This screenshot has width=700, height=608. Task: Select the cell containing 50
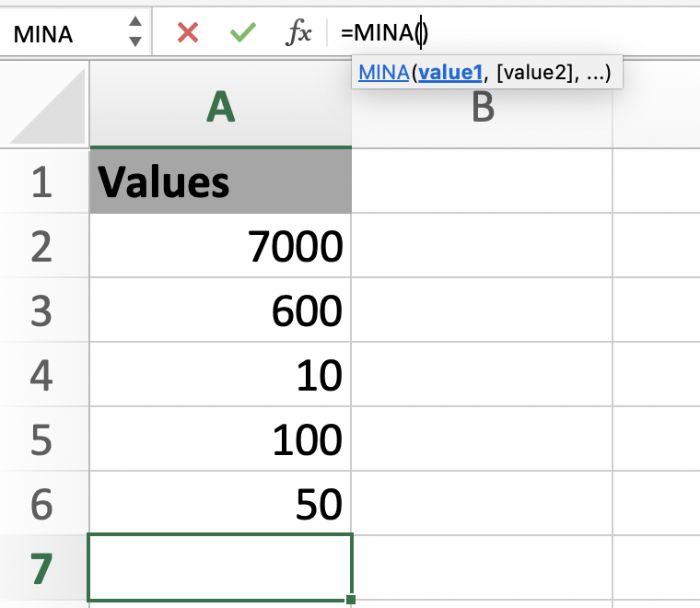point(220,504)
